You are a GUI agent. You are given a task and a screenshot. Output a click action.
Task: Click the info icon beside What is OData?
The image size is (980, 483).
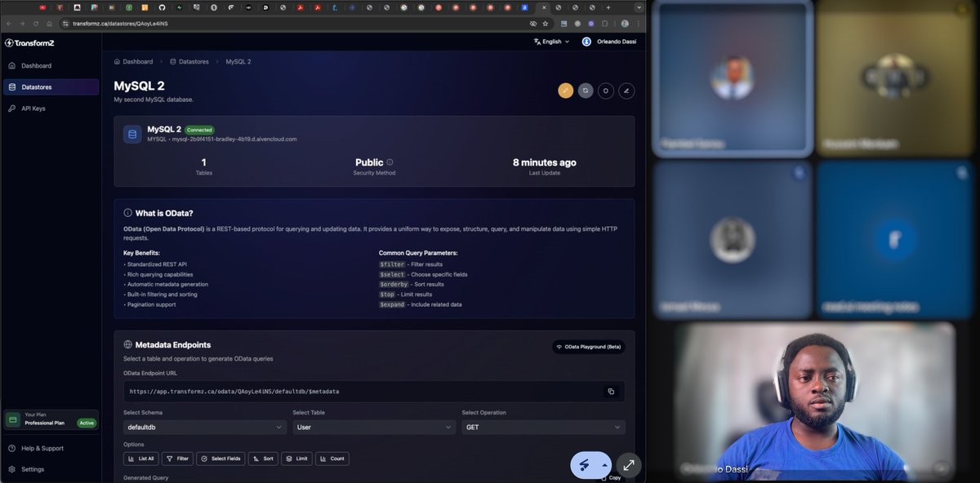point(128,213)
